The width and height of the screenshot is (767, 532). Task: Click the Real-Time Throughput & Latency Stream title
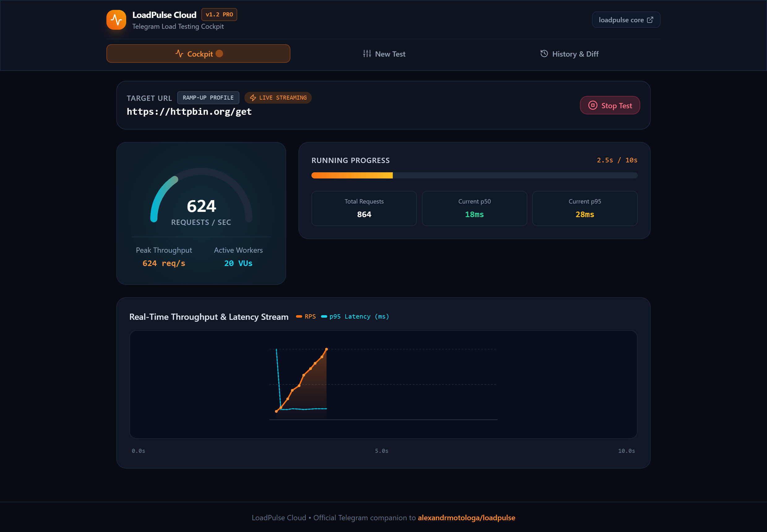pos(209,317)
